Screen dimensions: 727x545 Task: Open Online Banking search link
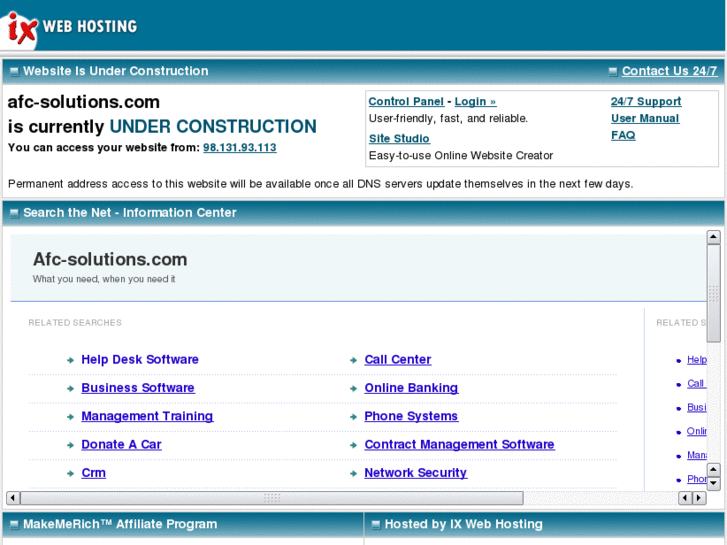(x=411, y=388)
